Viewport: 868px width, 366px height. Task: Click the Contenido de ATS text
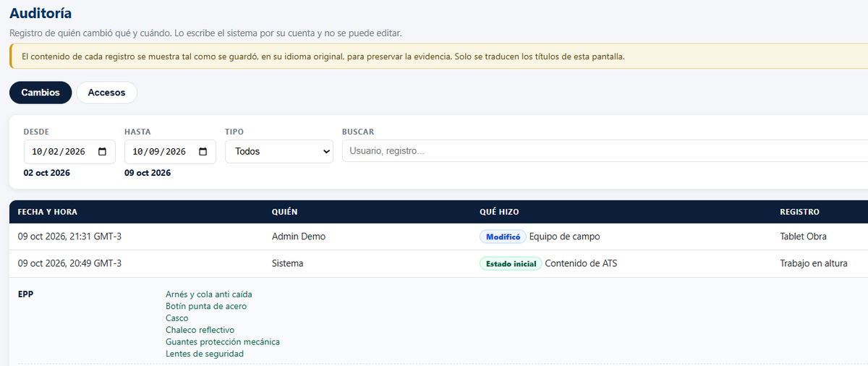(581, 263)
